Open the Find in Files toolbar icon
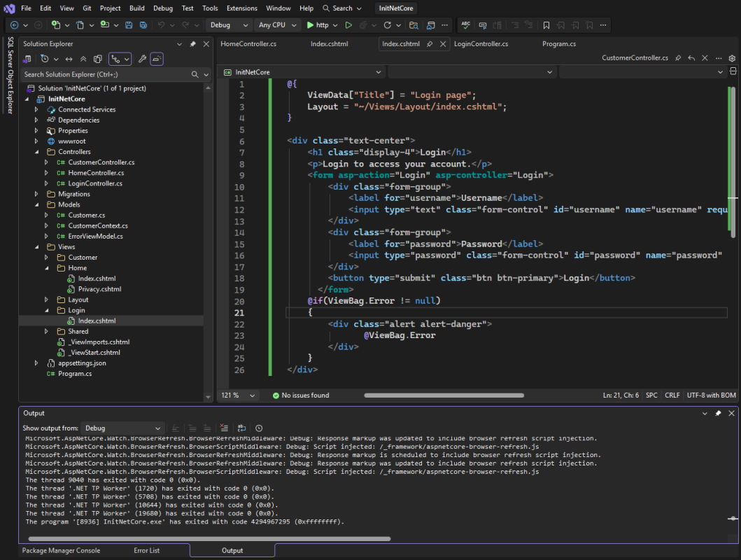The image size is (741, 560). click(414, 25)
